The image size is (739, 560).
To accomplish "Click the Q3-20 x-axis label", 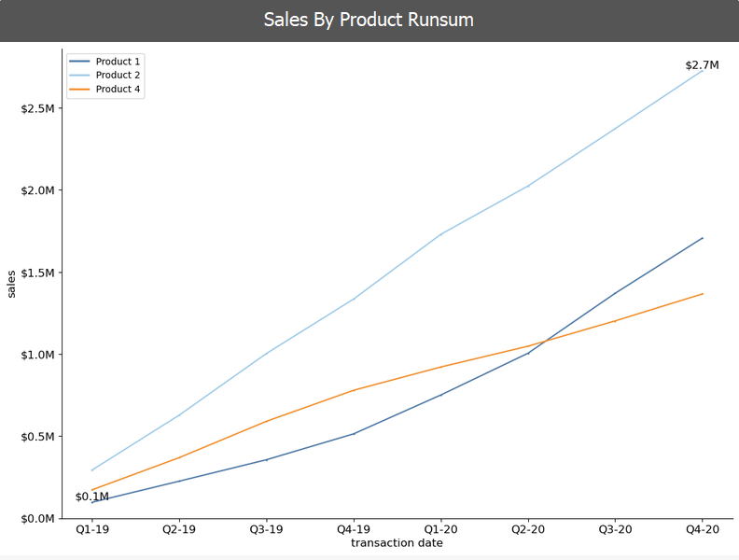I will pos(615,529).
